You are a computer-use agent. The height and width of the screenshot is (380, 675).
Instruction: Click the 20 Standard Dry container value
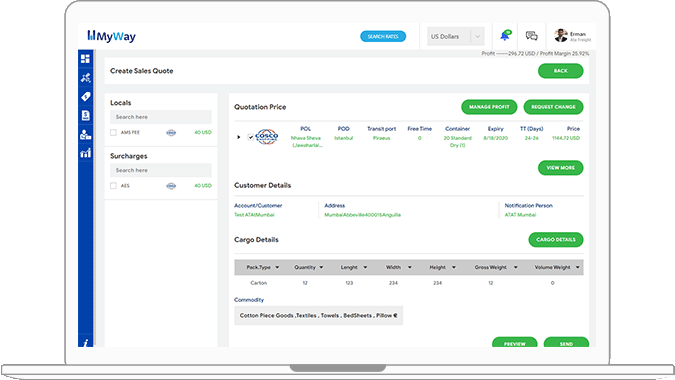coord(457,142)
